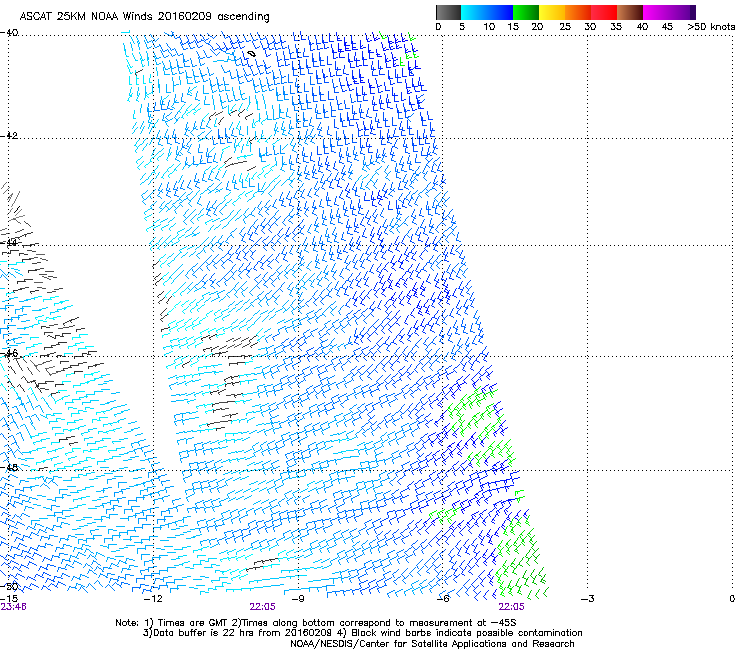Click the legend scale value '35'

pos(616,27)
